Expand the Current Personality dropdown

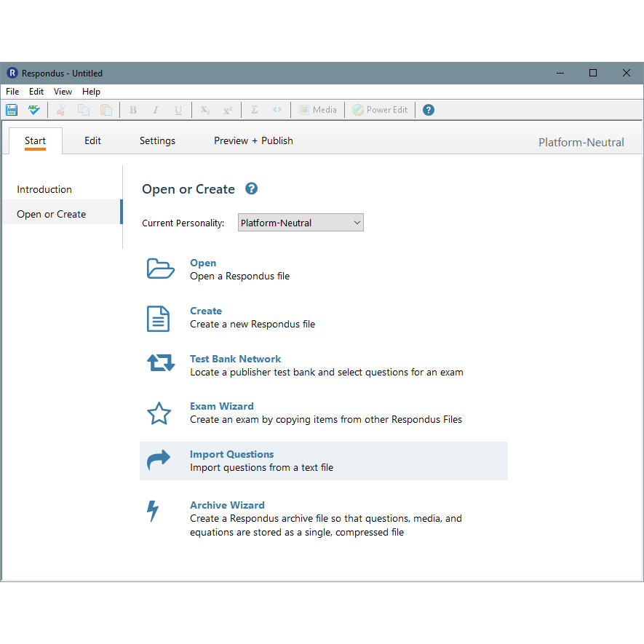pyautogui.click(x=301, y=223)
